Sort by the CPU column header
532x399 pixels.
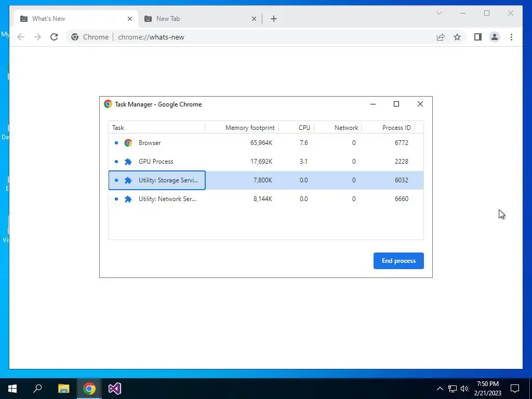297,128
